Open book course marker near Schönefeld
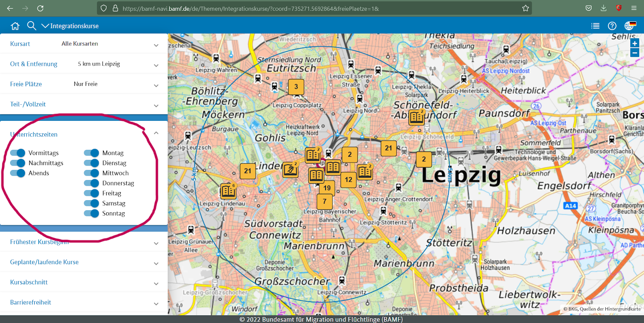 417,117
